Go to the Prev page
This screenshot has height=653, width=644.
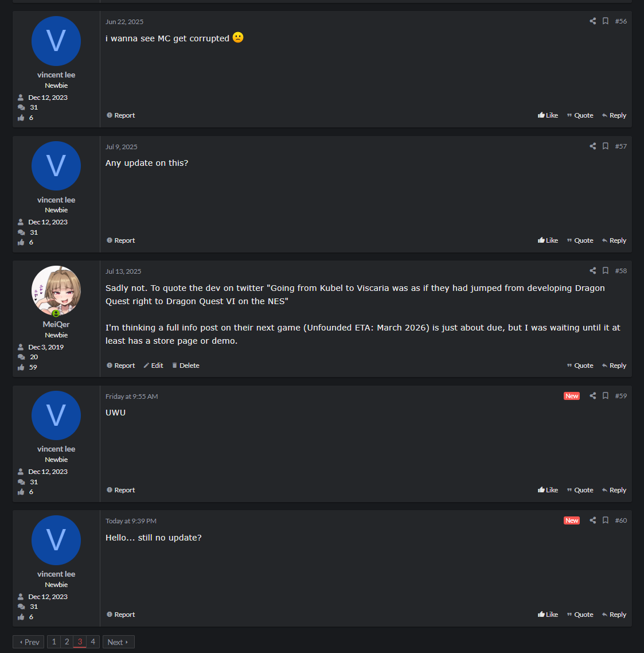point(28,642)
